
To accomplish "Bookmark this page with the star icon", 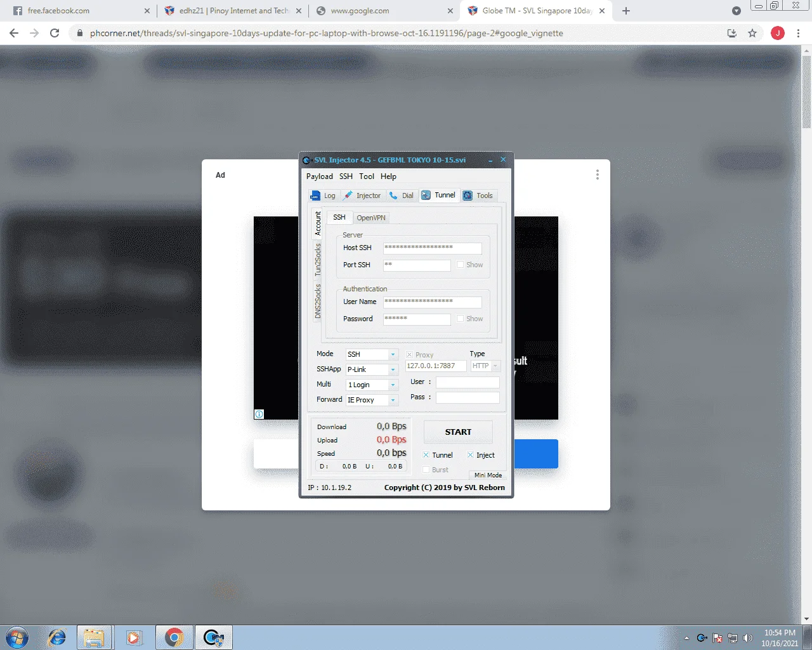I will pos(752,33).
